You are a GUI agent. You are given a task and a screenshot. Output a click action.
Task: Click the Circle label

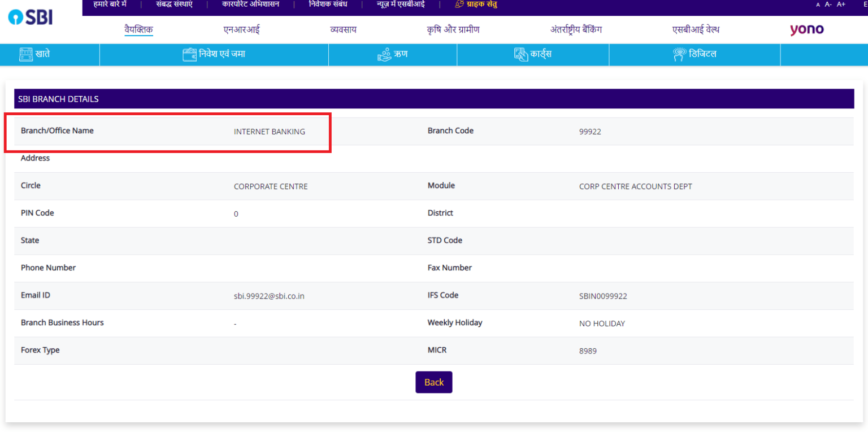tap(31, 185)
